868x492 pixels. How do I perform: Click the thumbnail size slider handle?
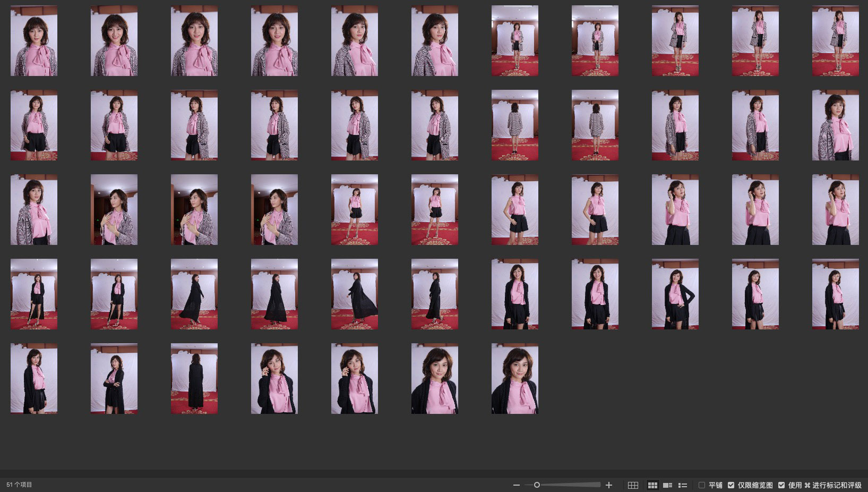(537, 485)
